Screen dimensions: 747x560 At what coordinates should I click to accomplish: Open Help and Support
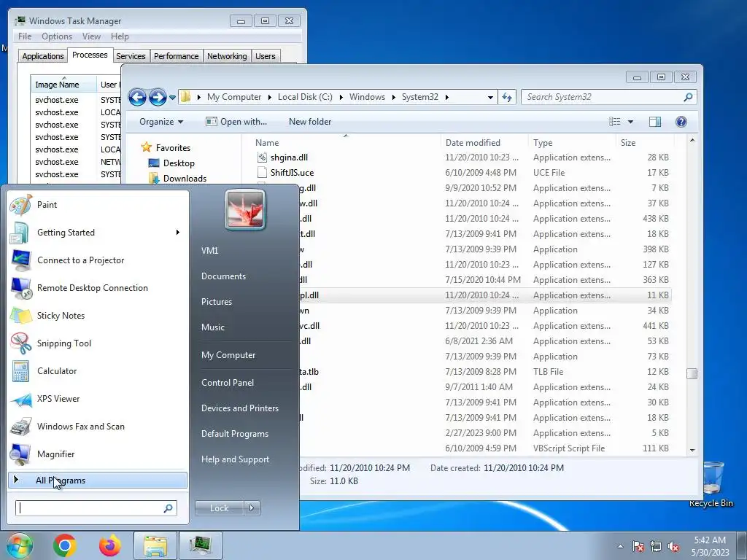(x=235, y=459)
